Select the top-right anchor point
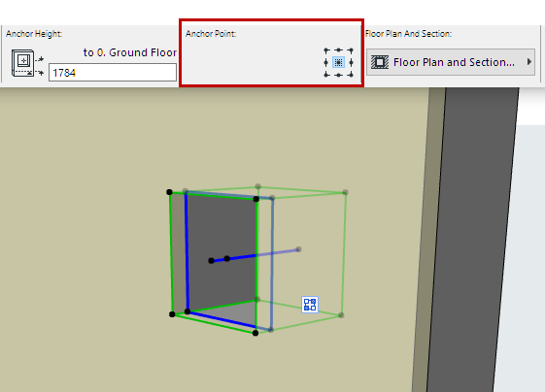 pos(351,50)
